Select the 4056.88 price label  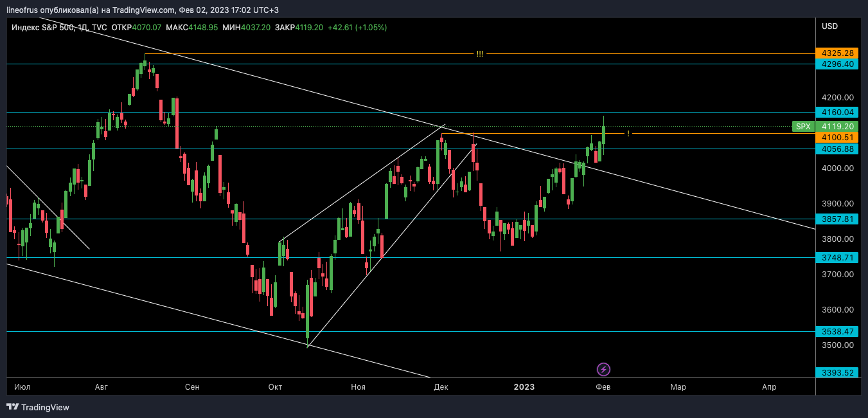coord(836,149)
